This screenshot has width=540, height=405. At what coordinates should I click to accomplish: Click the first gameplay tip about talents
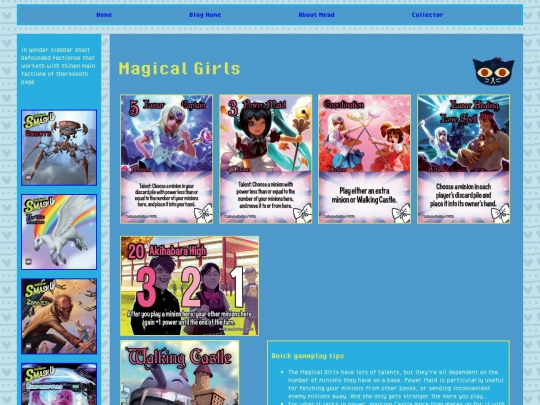(x=395, y=384)
